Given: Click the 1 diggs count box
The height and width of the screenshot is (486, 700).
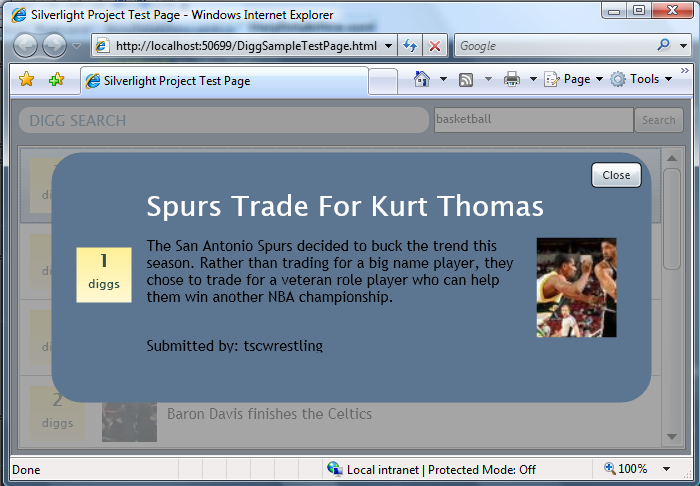Looking at the screenshot, I should (x=104, y=275).
